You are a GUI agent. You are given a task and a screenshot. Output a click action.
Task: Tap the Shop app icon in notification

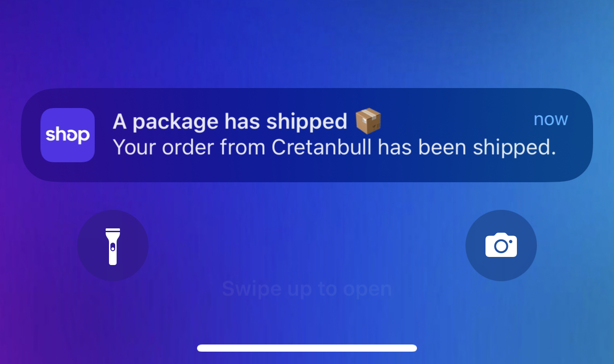[68, 135]
